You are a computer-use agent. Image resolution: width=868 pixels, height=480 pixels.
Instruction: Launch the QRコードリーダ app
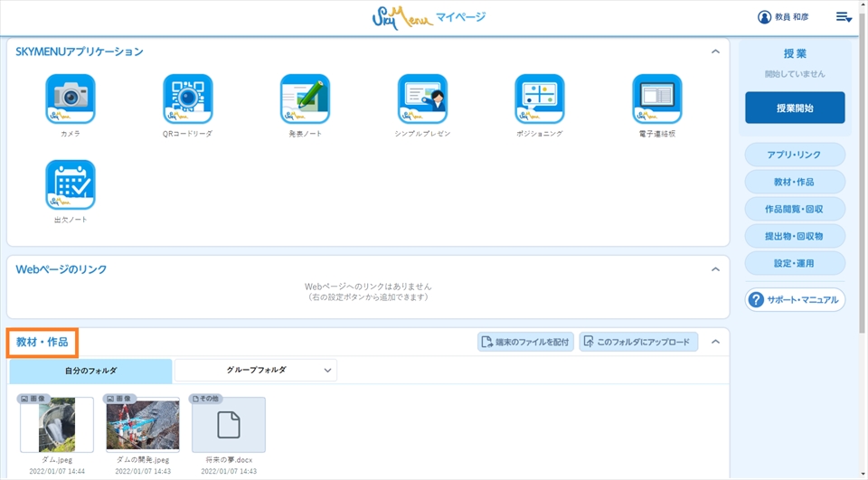pos(187,99)
